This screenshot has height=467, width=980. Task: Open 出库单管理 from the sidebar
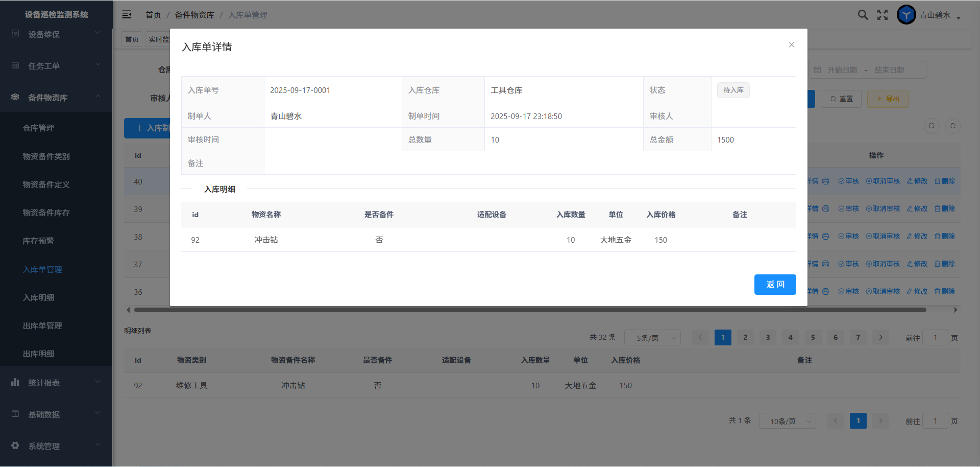(42, 326)
